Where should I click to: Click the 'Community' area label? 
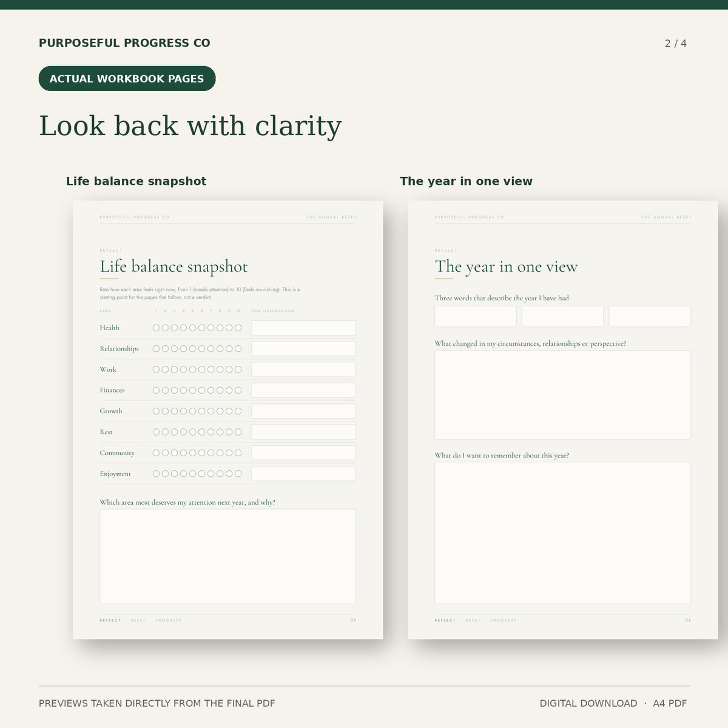click(x=117, y=453)
